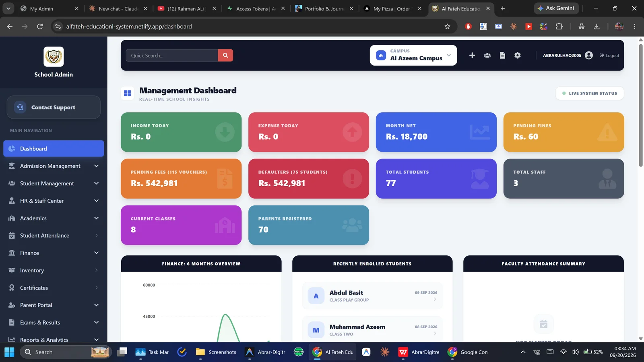This screenshot has width=644, height=362.
Task: Click the Live System Status badge
Action: (x=590, y=93)
